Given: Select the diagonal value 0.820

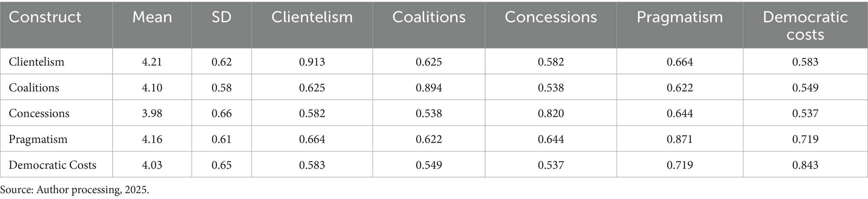Looking at the screenshot, I should [x=551, y=113].
